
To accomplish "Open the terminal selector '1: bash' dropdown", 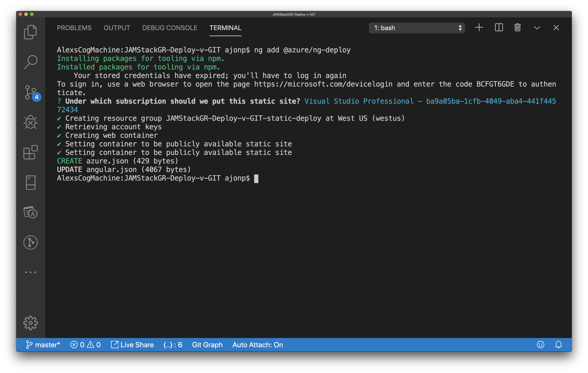I will pos(417,28).
